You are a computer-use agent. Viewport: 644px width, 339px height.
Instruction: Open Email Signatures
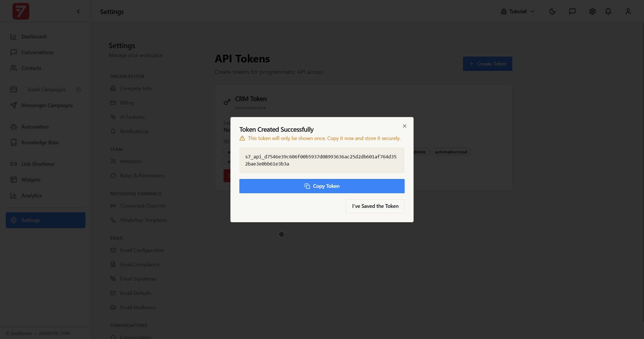146,279
